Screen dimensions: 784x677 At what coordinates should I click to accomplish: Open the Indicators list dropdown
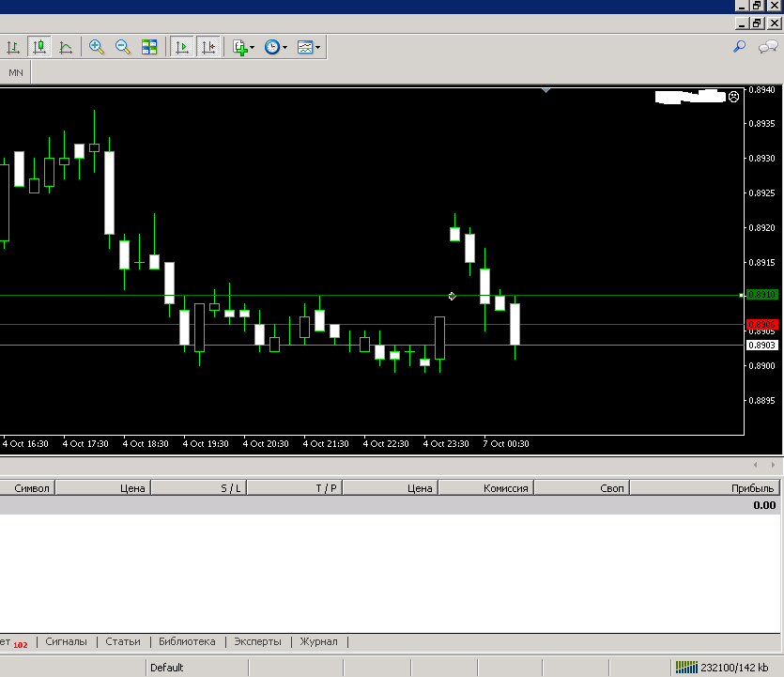(x=243, y=48)
